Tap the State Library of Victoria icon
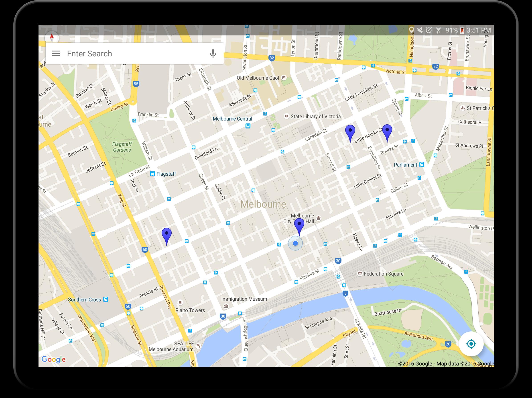 point(286,116)
